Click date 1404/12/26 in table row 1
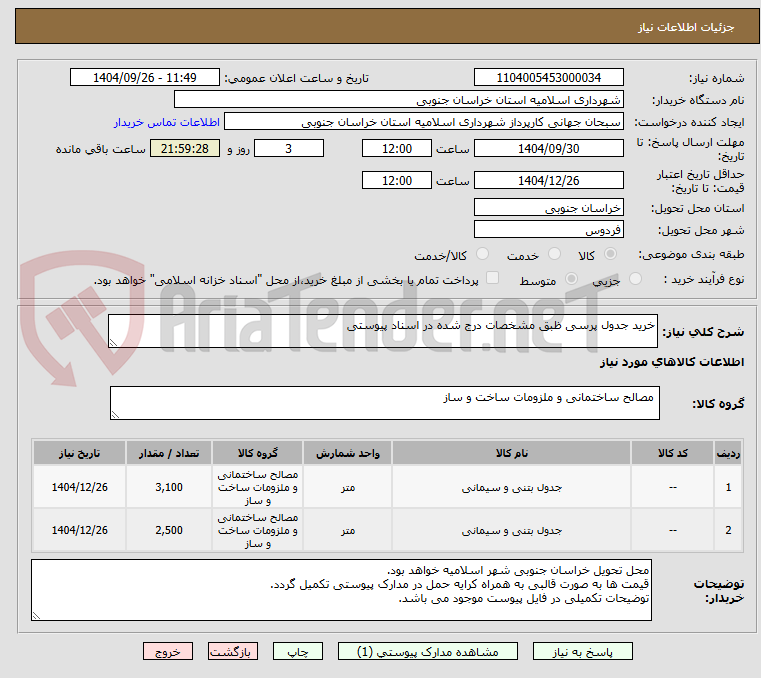Image resolution: width=761 pixels, height=678 pixels. tap(80, 487)
